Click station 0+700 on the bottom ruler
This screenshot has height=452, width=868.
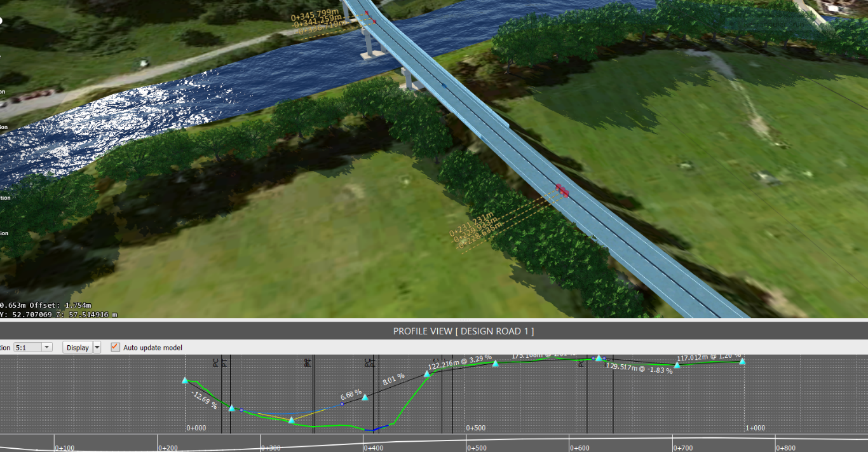tap(683, 448)
